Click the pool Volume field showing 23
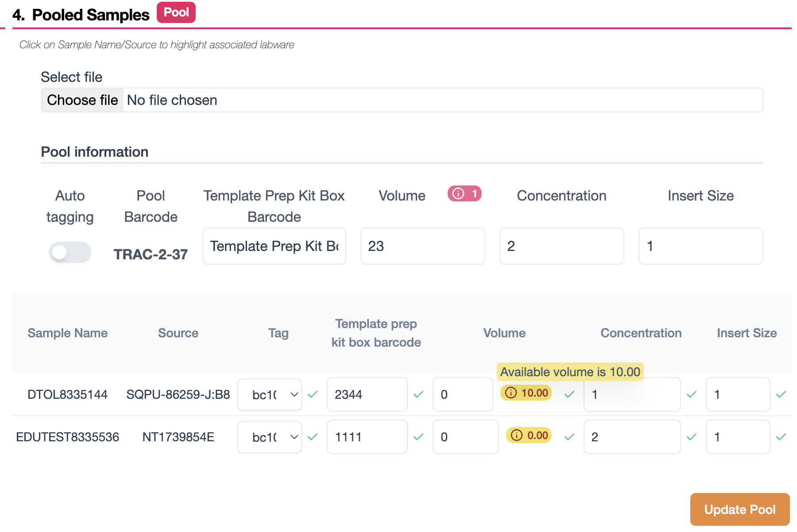 [x=422, y=246]
